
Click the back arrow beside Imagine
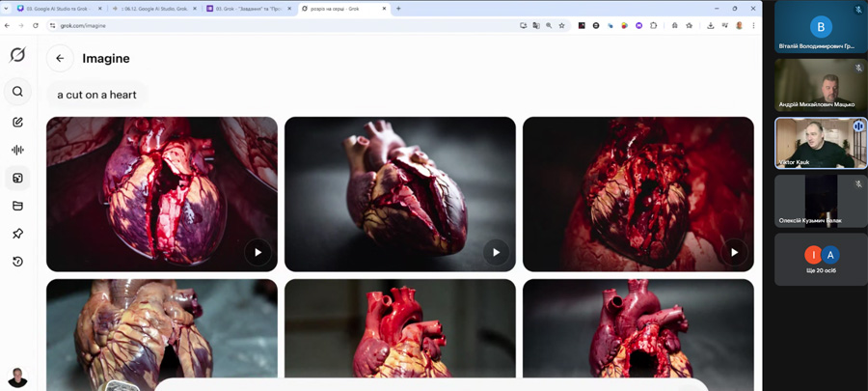point(60,58)
